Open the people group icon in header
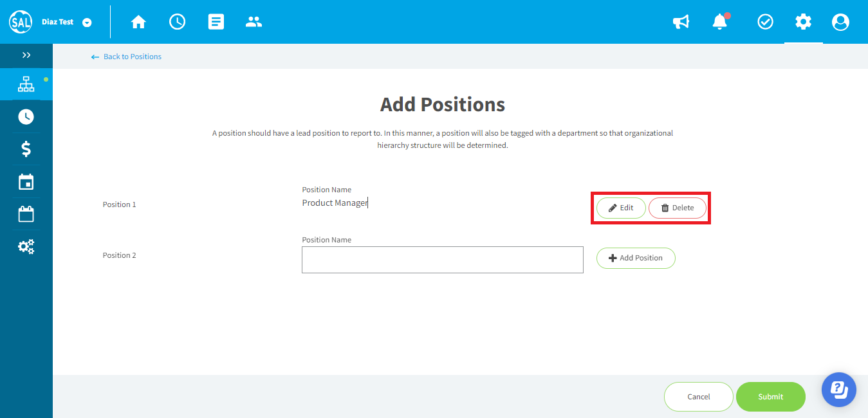The height and width of the screenshot is (418, 868). [254, 22]
